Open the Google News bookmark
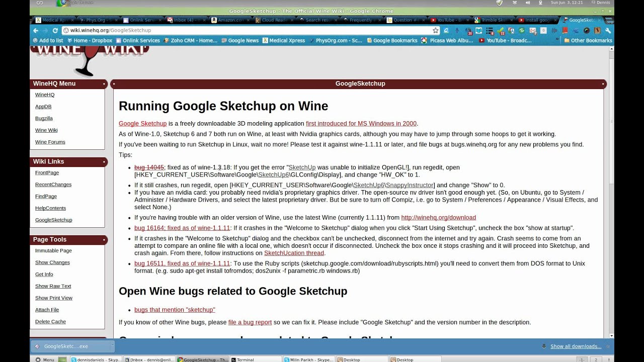644x362 pixels. tap(239, 41)
